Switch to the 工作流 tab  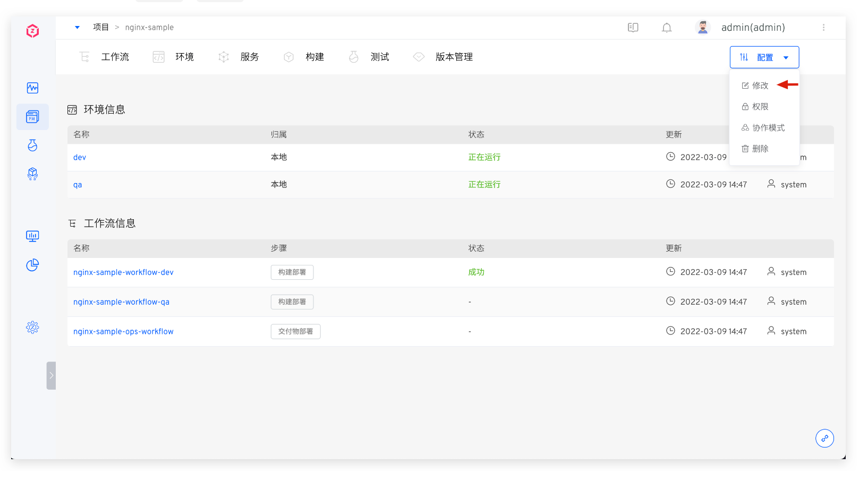click(x=115, y=57)
